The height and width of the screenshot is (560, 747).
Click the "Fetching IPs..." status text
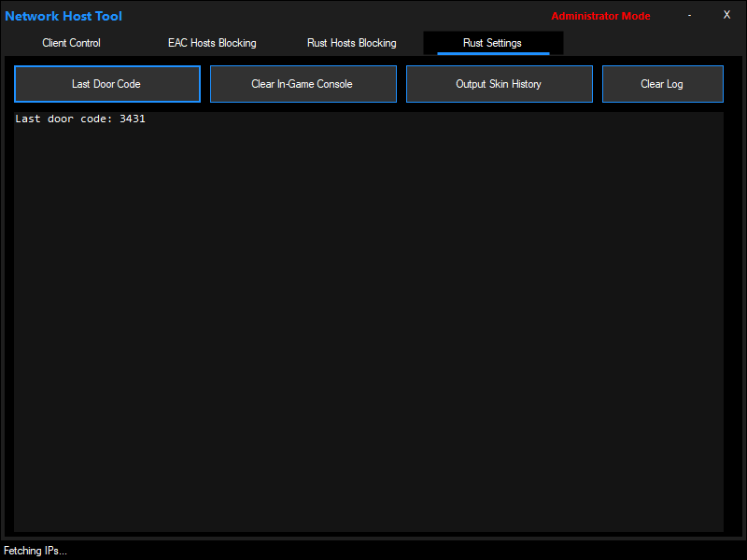(35, 551)
